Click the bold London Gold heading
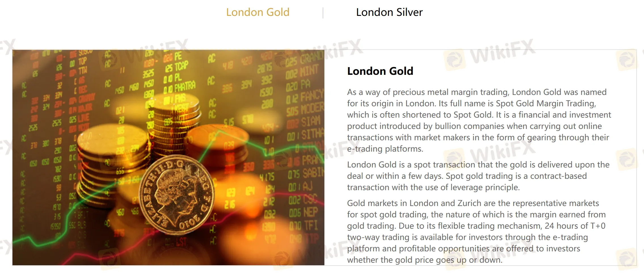This screenshot has width=644, height=278. tap(380, 71)
